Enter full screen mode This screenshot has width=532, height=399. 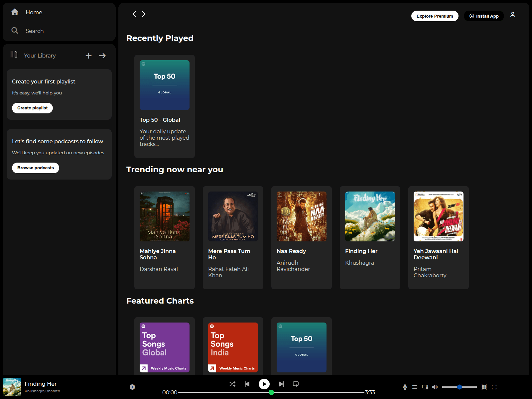(494, 387)
